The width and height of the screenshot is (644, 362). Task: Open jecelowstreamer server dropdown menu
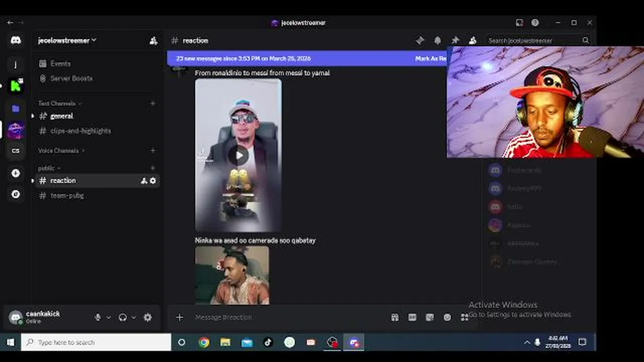pos(67,40)
